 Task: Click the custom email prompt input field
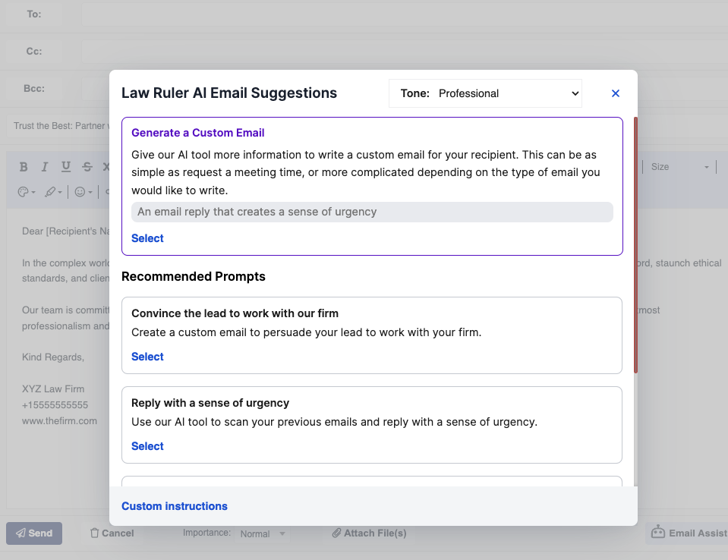click(372, 212)
